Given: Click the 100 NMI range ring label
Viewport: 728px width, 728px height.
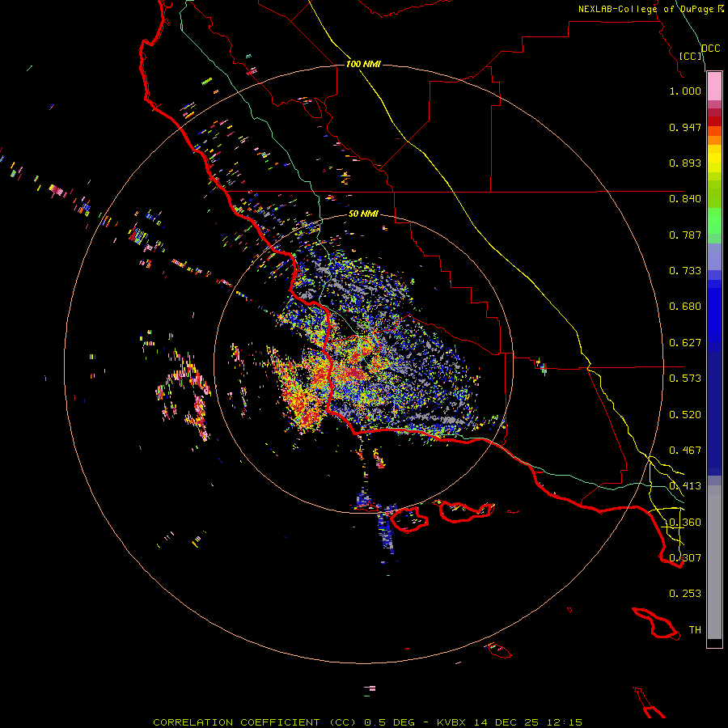Looking at the screenshot, I should coord(363,64).
